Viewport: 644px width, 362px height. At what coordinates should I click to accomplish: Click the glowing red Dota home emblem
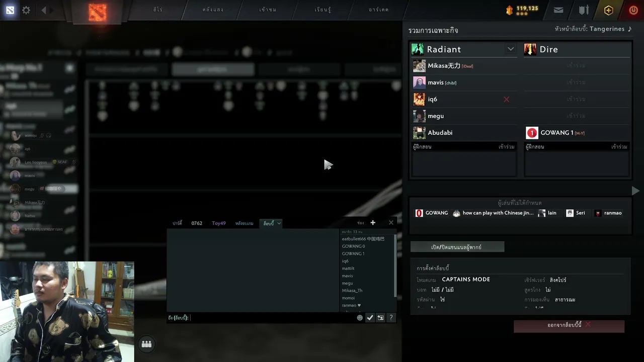click(97, 12)
